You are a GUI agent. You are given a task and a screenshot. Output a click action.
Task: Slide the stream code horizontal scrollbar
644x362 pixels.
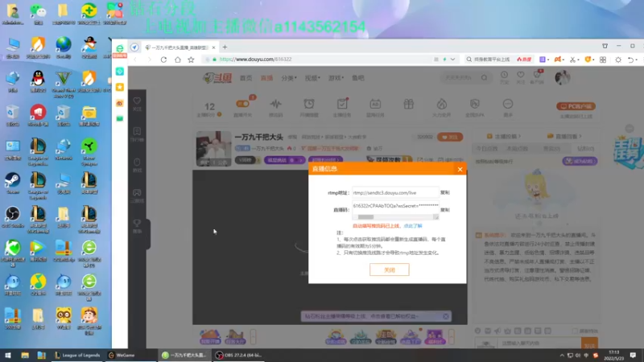coord(365,217)
